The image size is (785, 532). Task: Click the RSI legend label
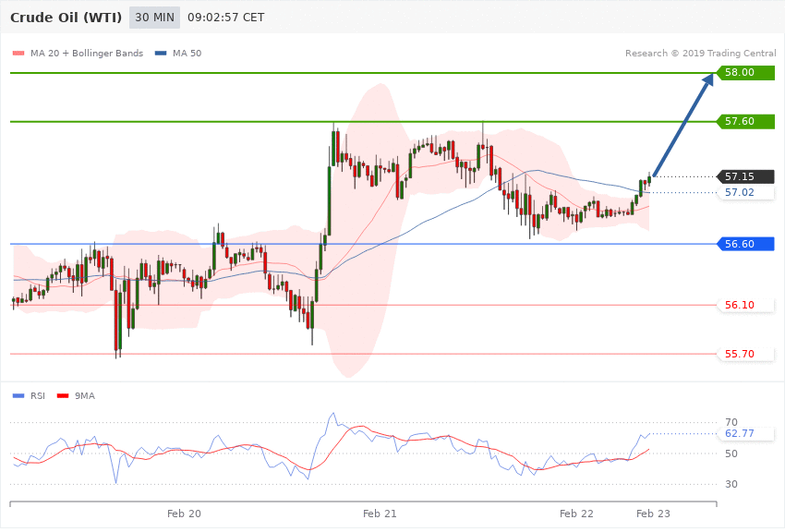pos(38,396)
